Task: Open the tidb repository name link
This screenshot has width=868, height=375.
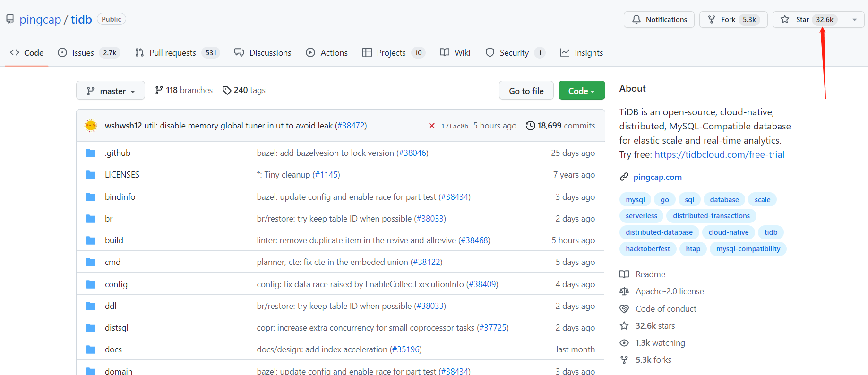Action: pos(81,19)
